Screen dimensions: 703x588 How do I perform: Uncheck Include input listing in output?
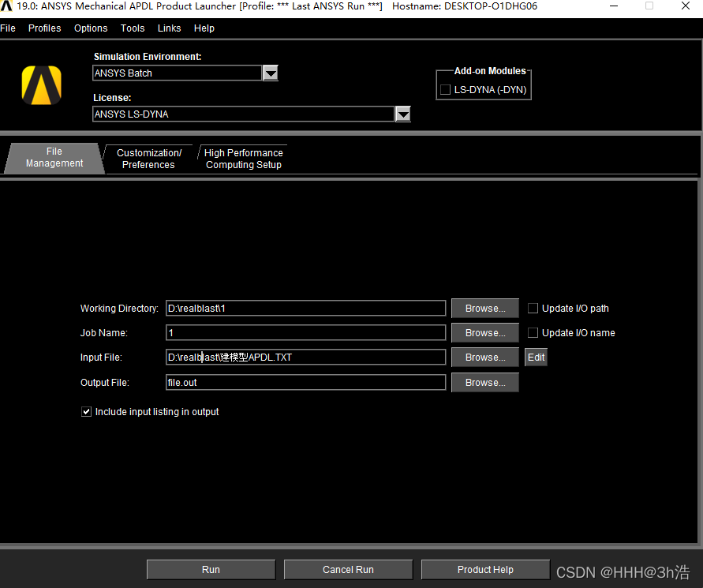coord(86,412)
